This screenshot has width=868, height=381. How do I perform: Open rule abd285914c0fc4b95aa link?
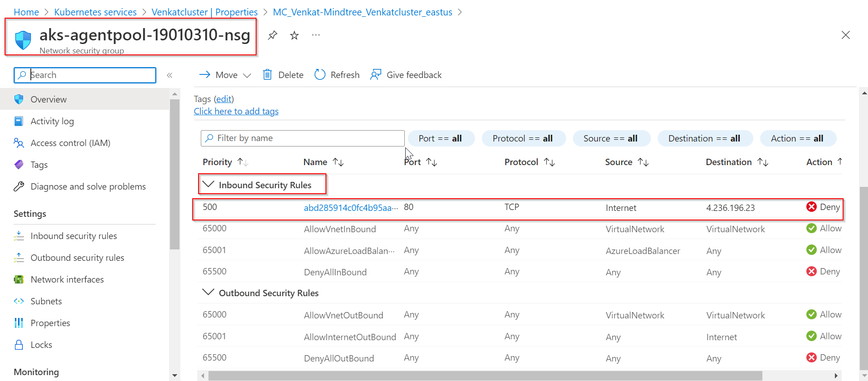(351, 208)
